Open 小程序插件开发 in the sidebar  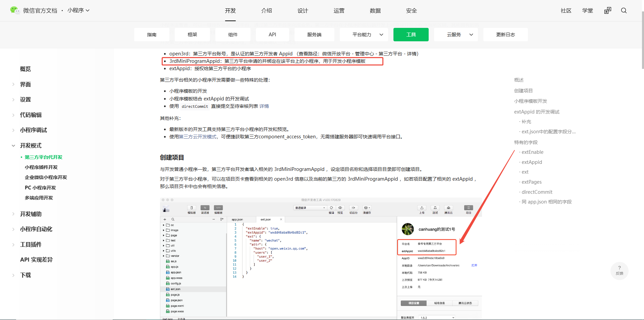pos(41,167)
